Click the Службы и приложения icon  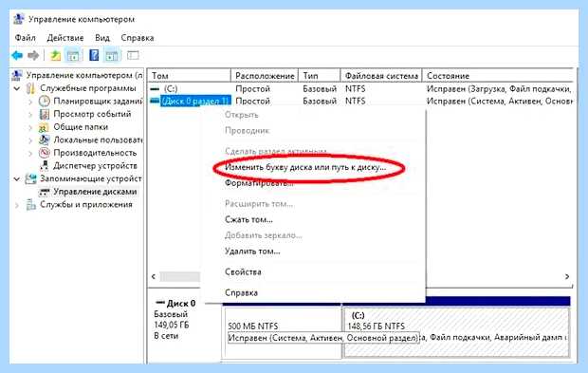30,204
